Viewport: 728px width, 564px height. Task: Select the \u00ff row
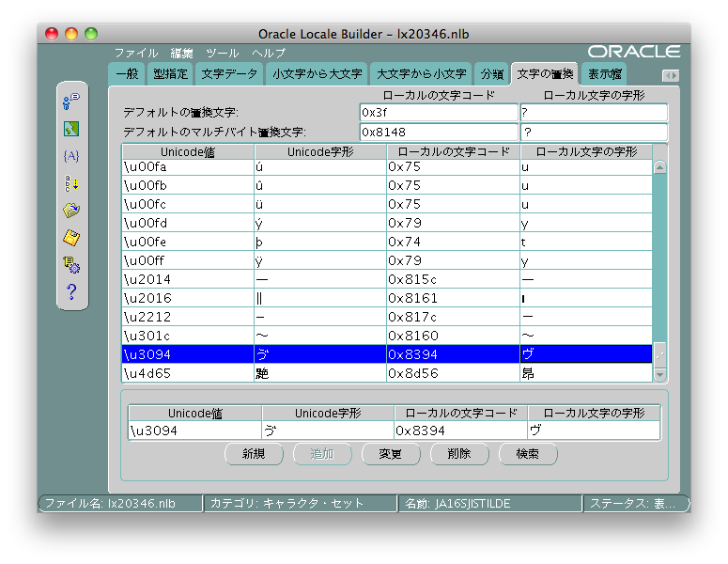tap(387, 261)
